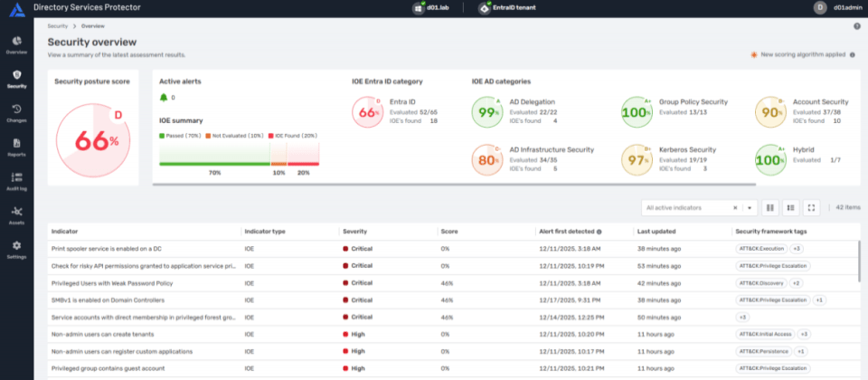Click the Active alerts bell icon
The image size is (868, 380).
[164, 97]
